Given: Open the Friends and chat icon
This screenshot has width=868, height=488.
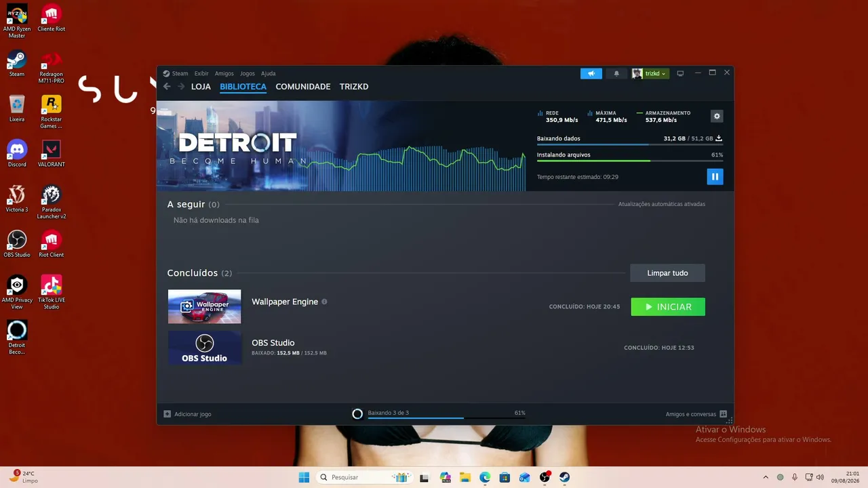Looking at the screenshot, I should 724,413.
